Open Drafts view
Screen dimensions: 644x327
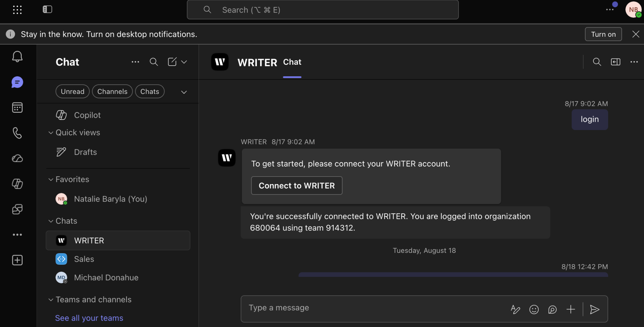(x=118, y=152)
